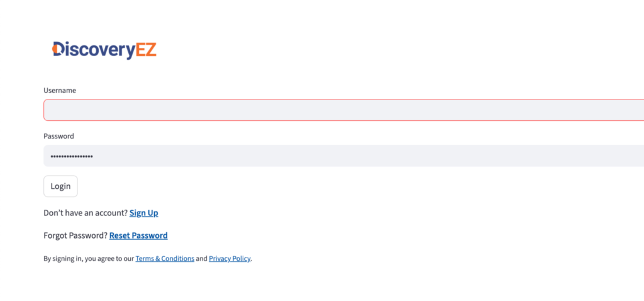
Task: Click the "By signing in" agreement text
Action: (x=88, y=258)
